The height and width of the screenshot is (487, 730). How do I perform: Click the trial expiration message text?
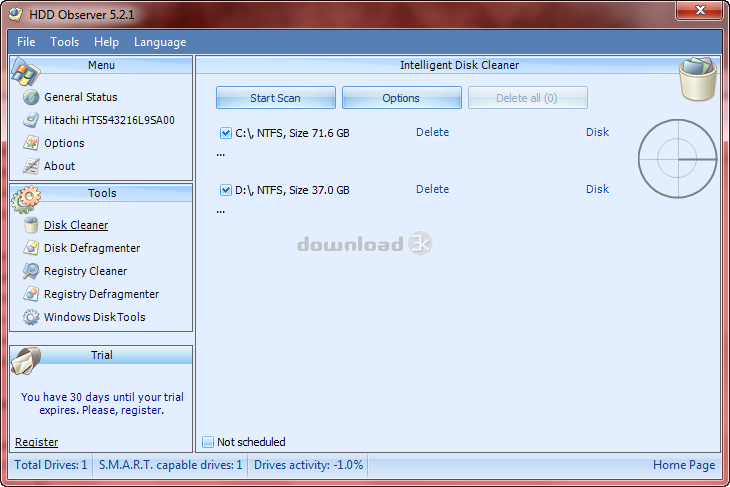(102, 404)
